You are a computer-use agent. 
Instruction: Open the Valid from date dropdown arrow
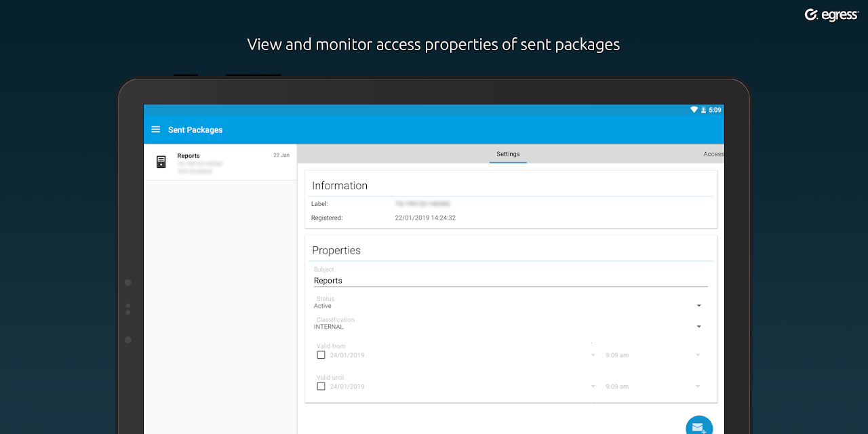click(593, 355)
